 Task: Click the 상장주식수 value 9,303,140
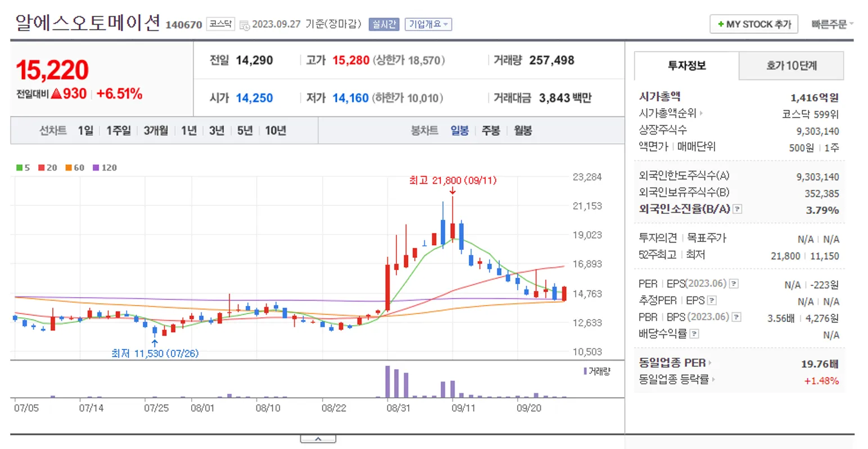[x=817, y=131]
